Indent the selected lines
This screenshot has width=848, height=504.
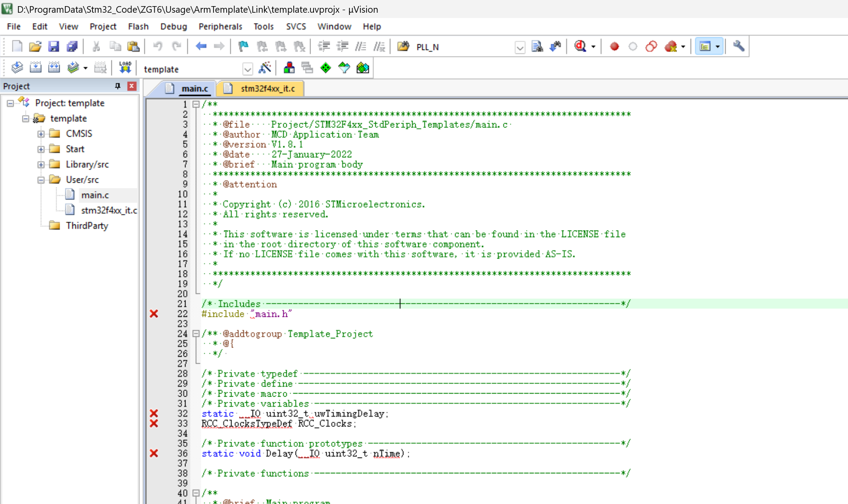point(324,46)
